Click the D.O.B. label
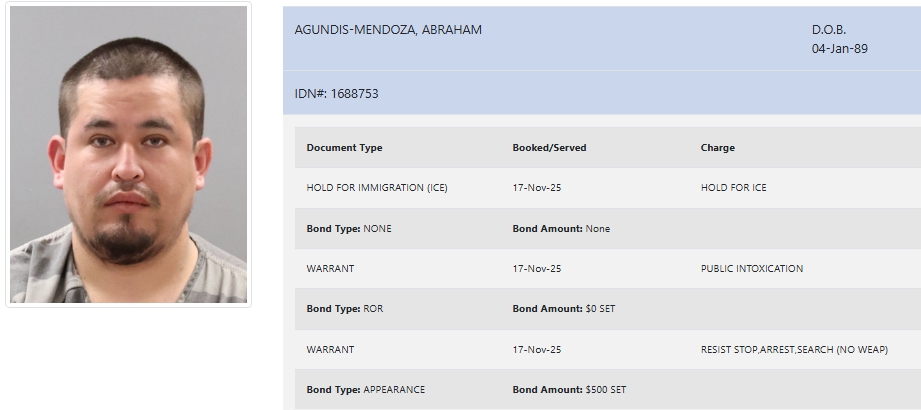This screenshot has width=921, height=410. coord(829,30)
